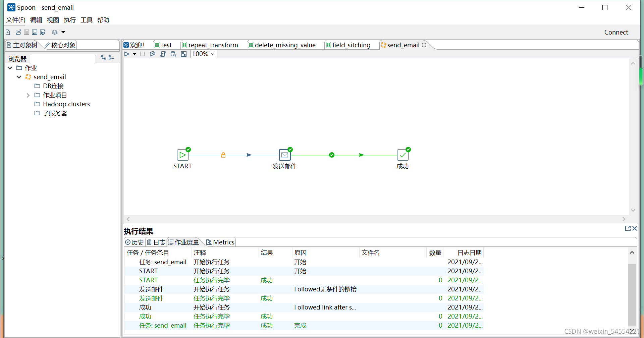Screen dimensions: 644x338
Task: Close the send_email tab
Action: (424, 45)
